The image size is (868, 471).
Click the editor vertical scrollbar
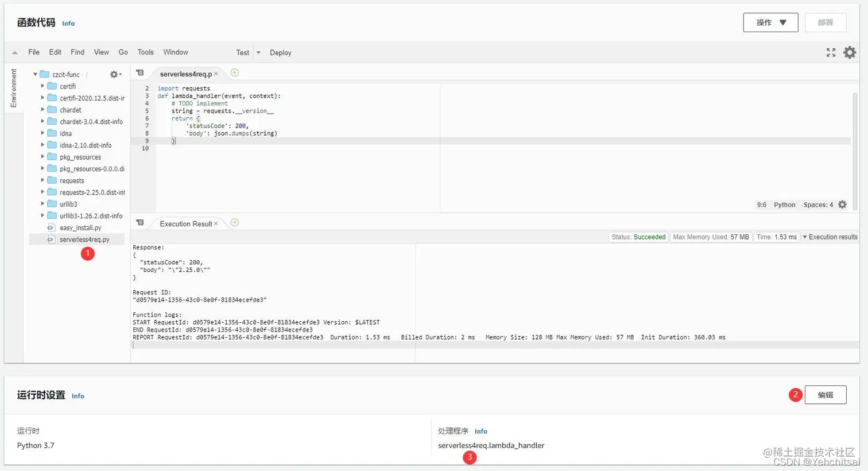(x=855, y=150)
